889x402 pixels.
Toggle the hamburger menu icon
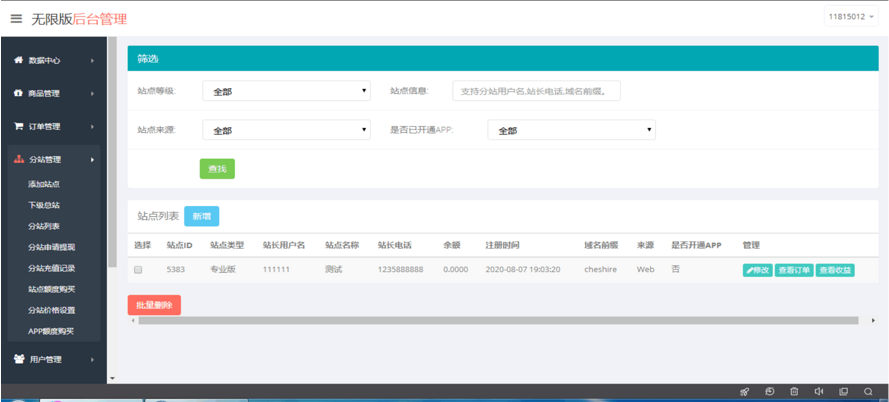(x=16, y=19)
